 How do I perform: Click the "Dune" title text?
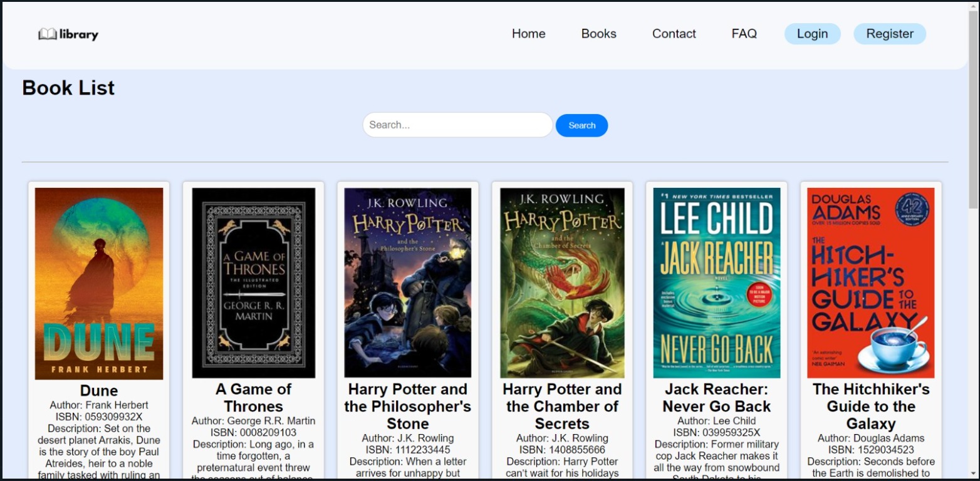(99, 391)
